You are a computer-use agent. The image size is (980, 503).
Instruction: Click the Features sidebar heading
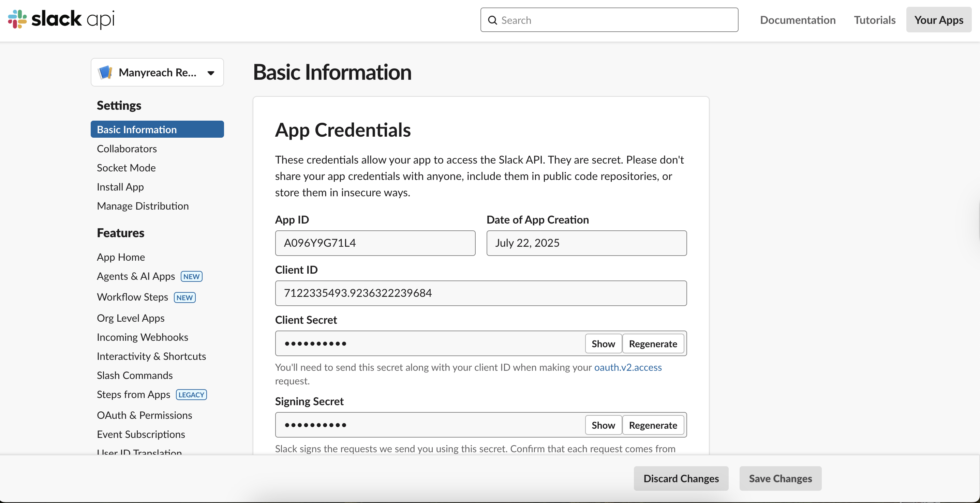(x=120, y=233)
